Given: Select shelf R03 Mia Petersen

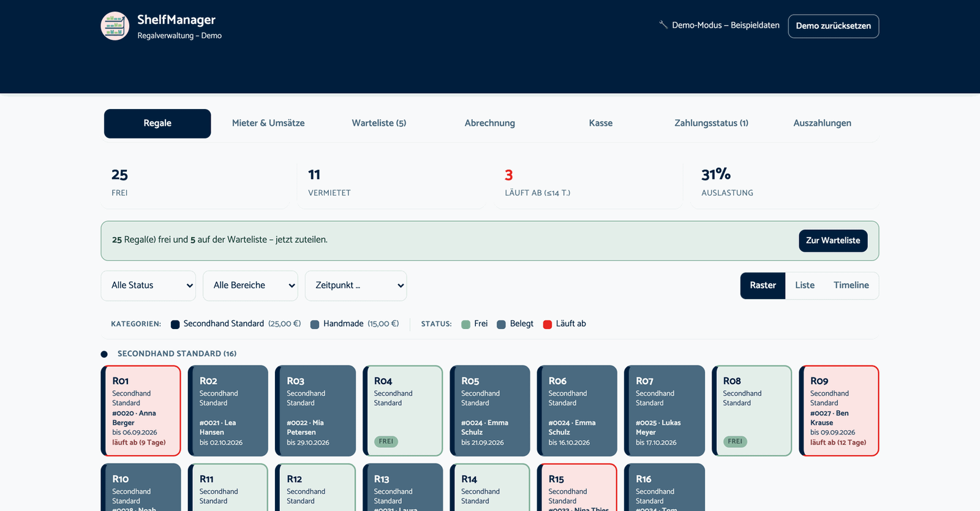Looking at the screenshot, I should coord(315,411).
